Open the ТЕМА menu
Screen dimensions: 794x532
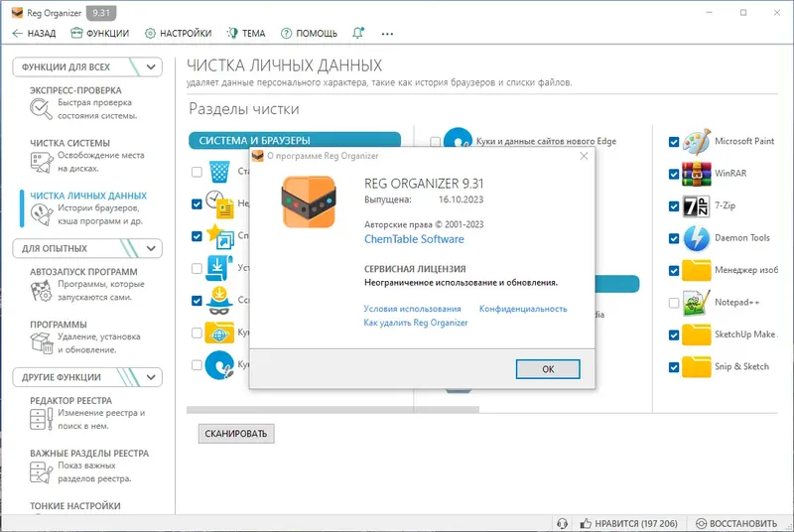pos(246,33)
